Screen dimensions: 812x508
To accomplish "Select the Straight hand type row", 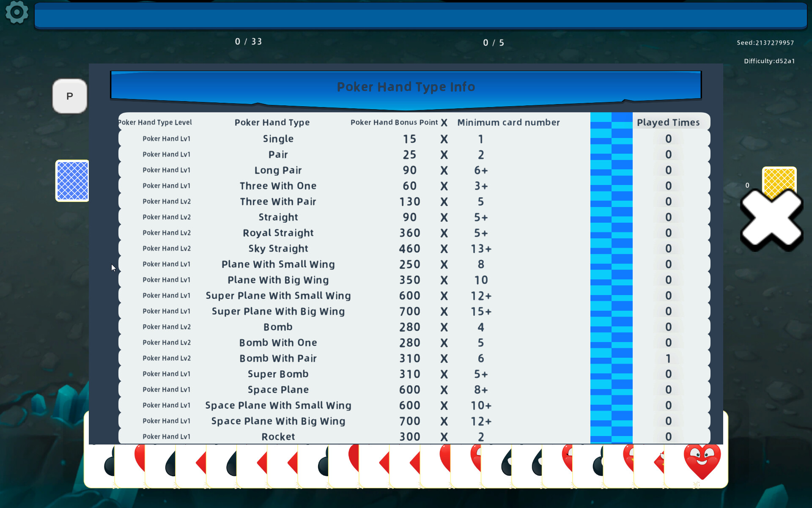I will click(278, 217).
